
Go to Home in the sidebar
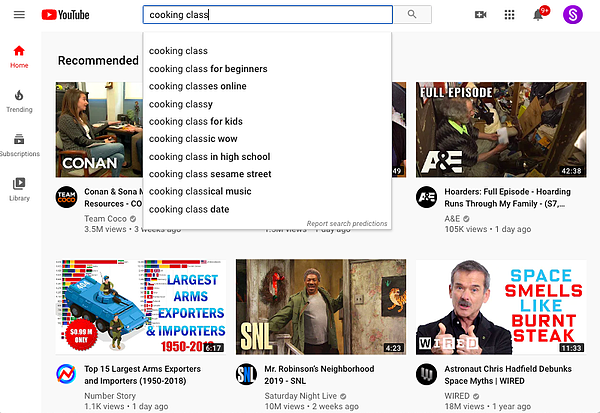point(19,56)
